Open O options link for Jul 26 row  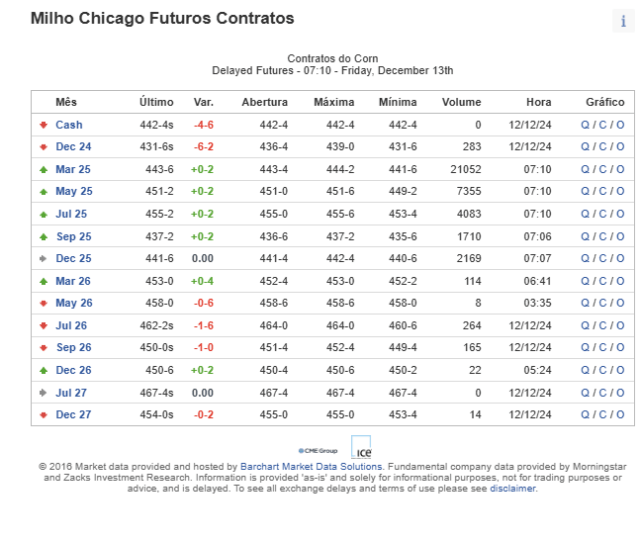click(x=620, y=325)
